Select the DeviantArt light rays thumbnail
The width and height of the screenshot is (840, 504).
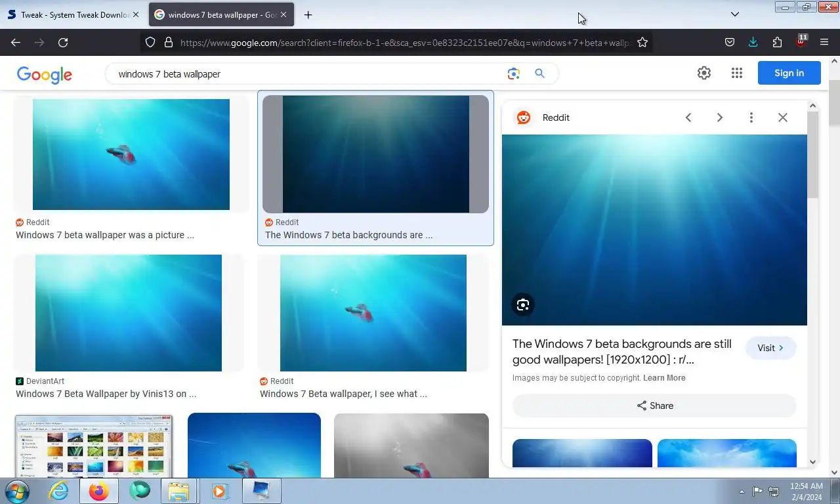[129, 313]
